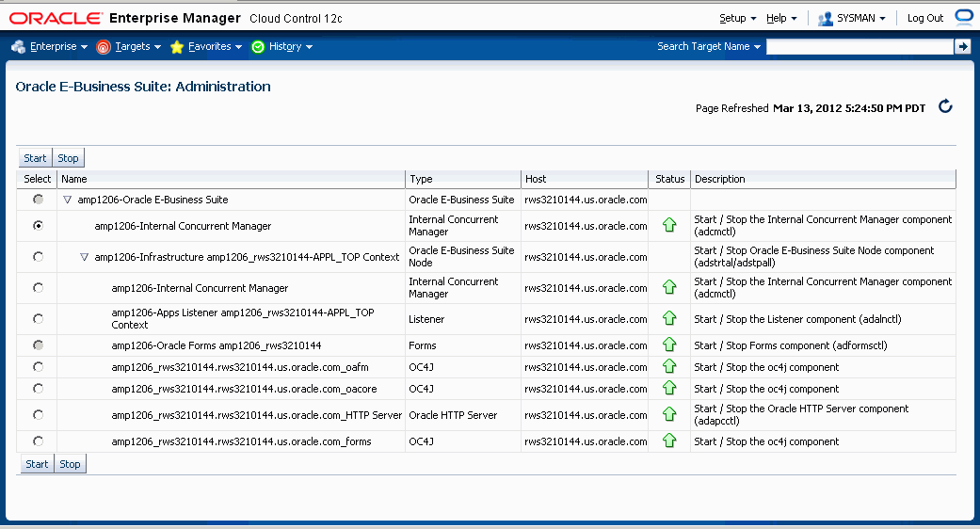Viewport: 980px width, 529px height.
Task: Open the Targets menu
Action: 138,46
